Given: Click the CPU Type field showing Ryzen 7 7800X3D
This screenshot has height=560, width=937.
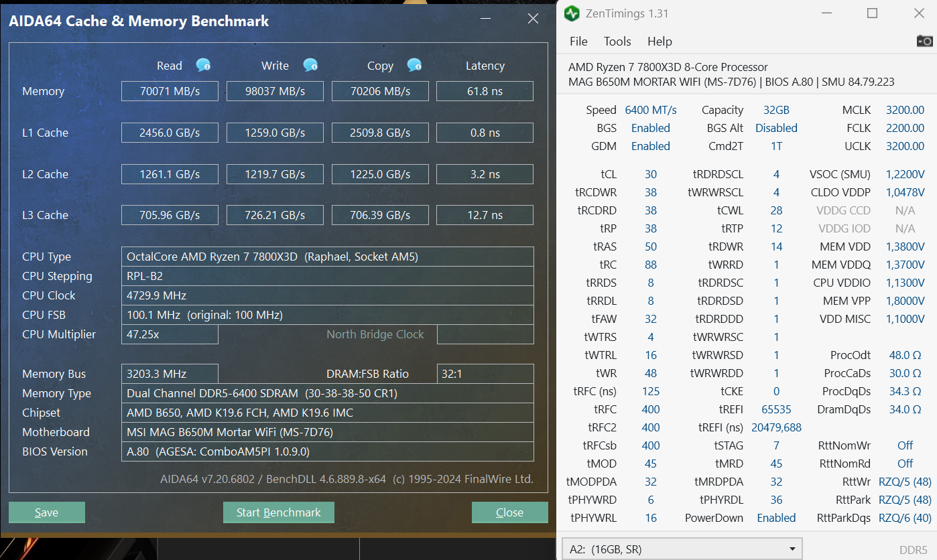Looking at the screenshot, I should (x=328, y=257).
